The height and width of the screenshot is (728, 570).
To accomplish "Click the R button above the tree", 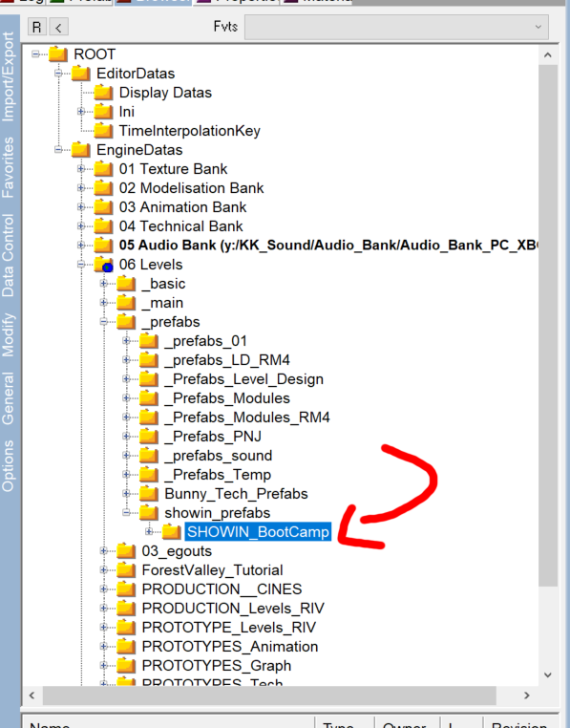I will (x=37, y=28).
